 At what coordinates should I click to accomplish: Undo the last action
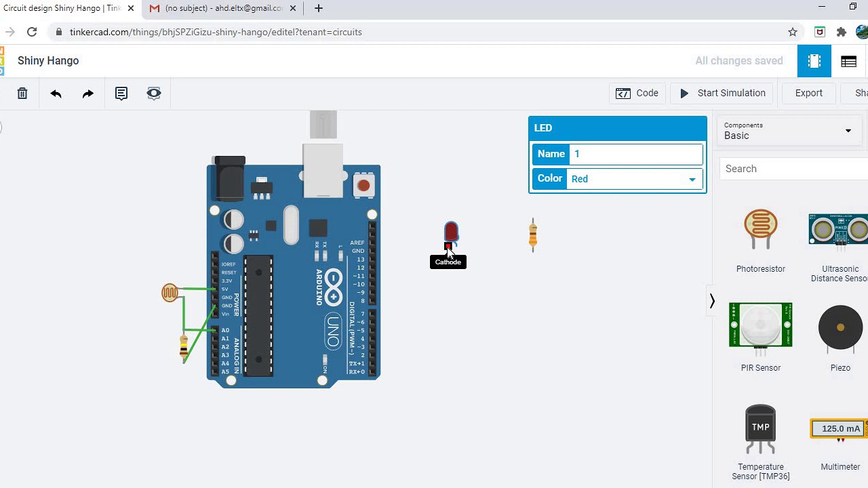point(56,94)
